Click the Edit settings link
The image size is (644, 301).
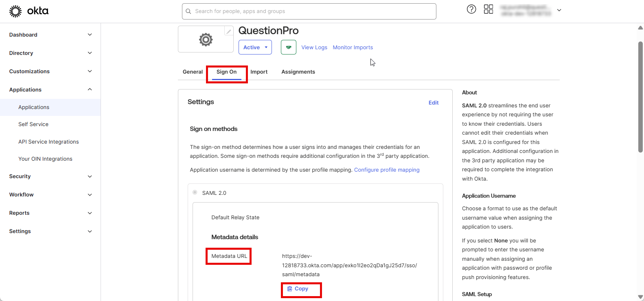point(434,103)
